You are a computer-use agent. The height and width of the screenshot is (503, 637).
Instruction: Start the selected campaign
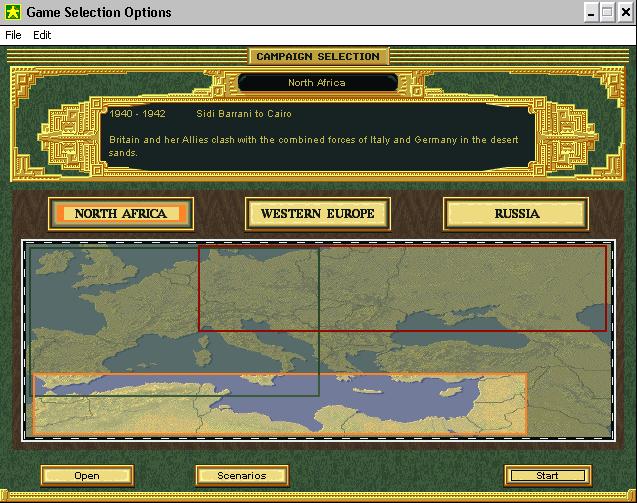547,475
